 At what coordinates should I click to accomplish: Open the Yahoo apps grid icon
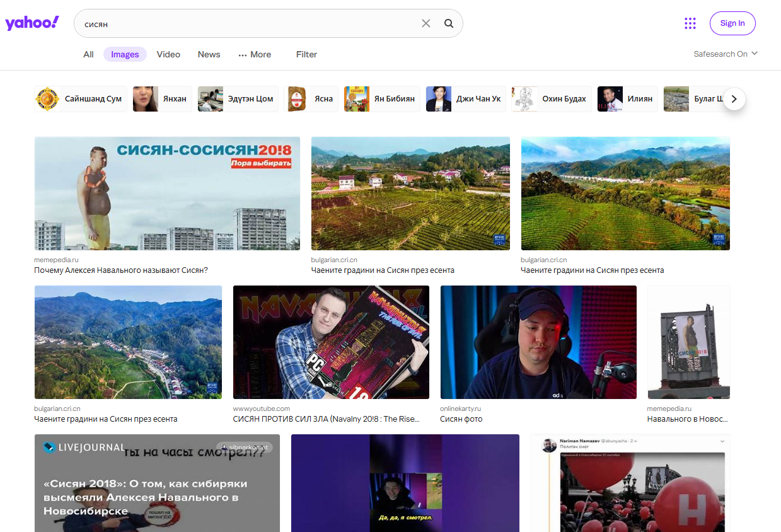click(x=690, y=23)
